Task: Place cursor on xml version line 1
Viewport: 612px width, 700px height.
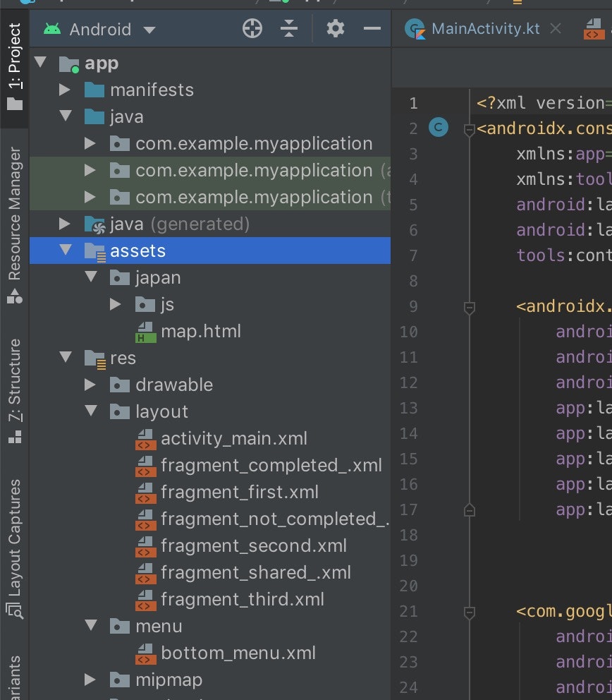Action: 544,103
